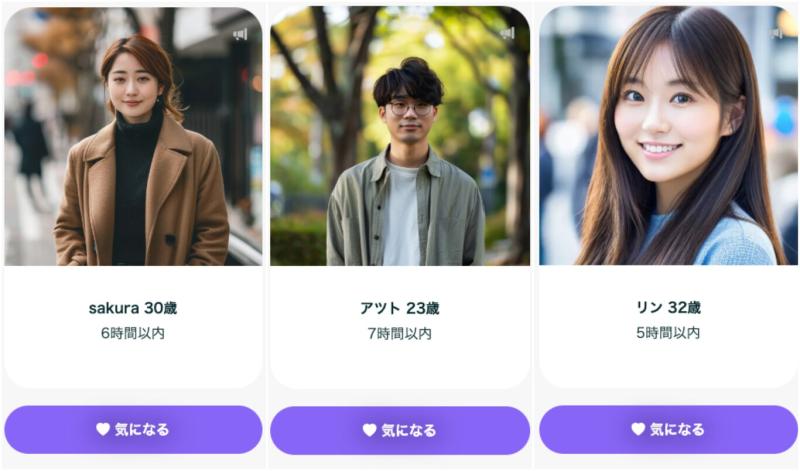Open sakura's profile photo
800x471 pixels.
133,136
